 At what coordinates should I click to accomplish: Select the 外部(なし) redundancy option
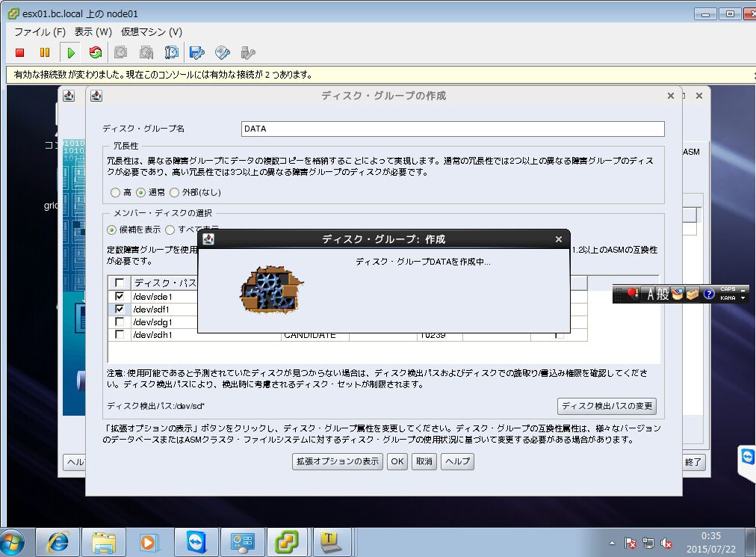click(175, 193)
